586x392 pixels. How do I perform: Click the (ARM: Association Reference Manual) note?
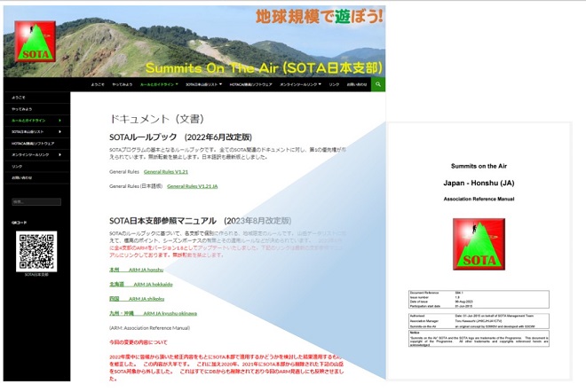(149, 328)
